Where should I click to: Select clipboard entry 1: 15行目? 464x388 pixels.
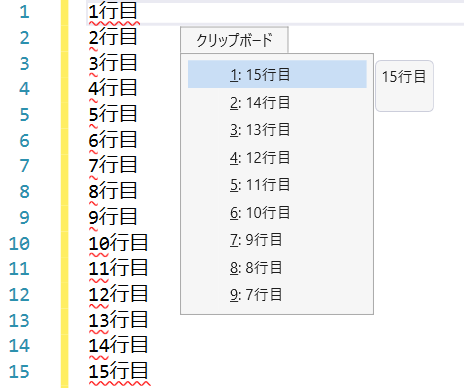[x=277, y=74]
